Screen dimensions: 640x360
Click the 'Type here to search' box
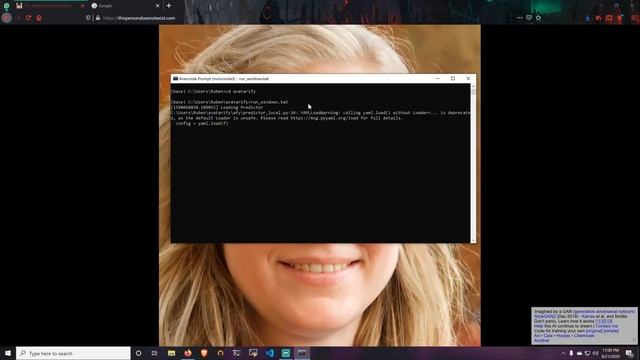(x=73, y=353)
